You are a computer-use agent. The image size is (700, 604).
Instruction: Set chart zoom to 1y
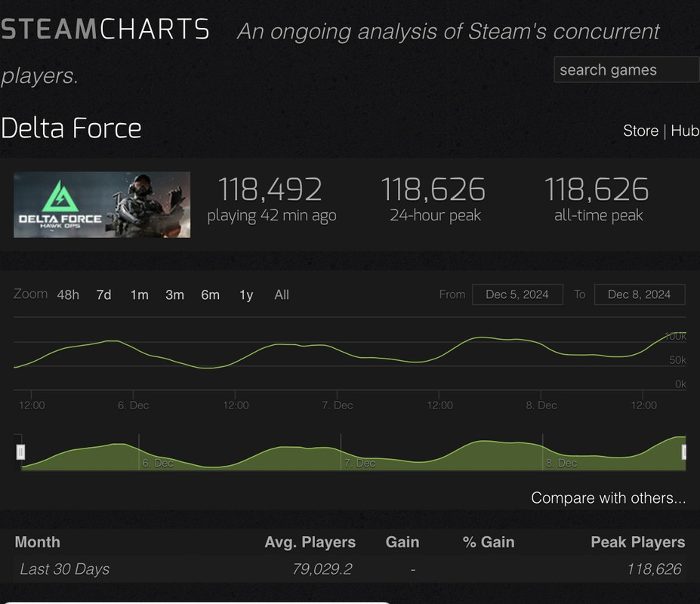(x=246, y=294)
